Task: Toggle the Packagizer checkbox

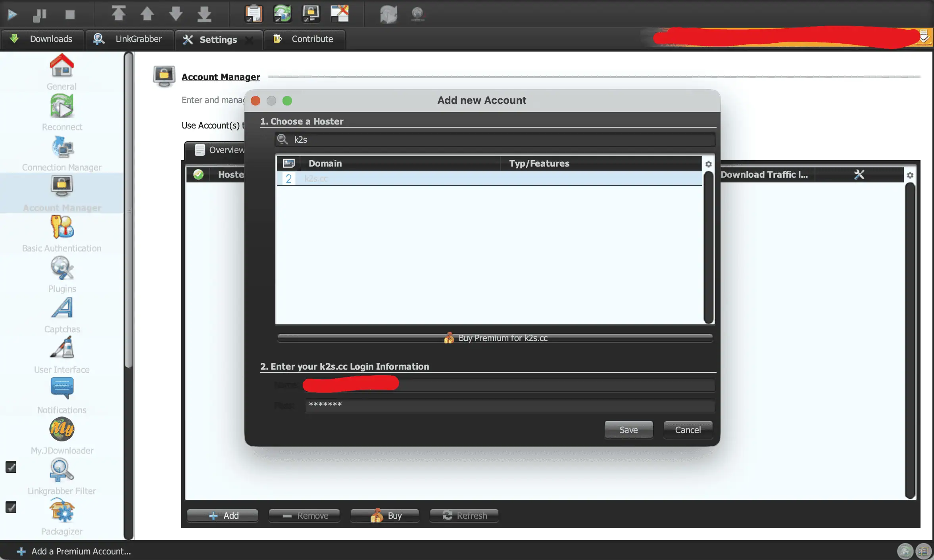Action: coord(11,507)
